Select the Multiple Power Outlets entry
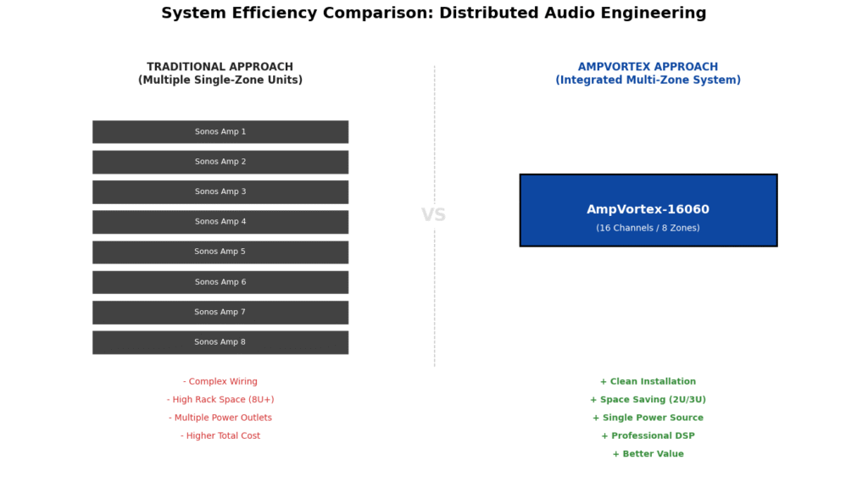This screenshot has width=868, height=493. (220, 417)
